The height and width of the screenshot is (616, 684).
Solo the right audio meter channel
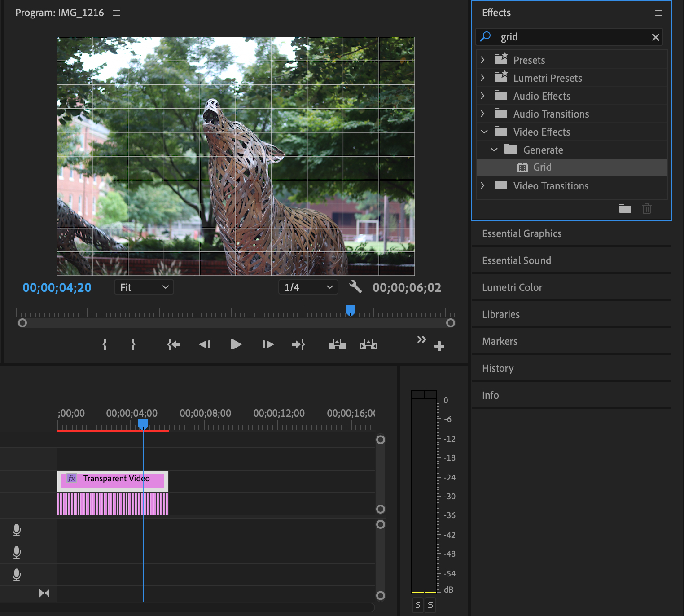point(430,605)
